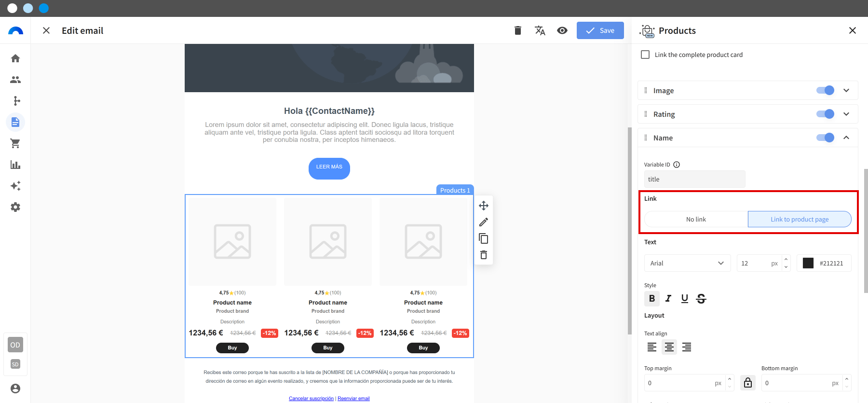Image resolution: width=868 pixels, height=403 pixels.
Task: Expand the Rating section chevron
Action: pyautogui.click(x=846, y=114)
